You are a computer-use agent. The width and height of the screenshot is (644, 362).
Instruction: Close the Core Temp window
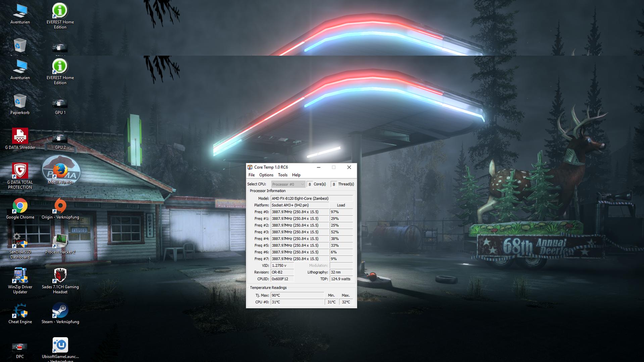pyautogui.click(x=349, y=167)
